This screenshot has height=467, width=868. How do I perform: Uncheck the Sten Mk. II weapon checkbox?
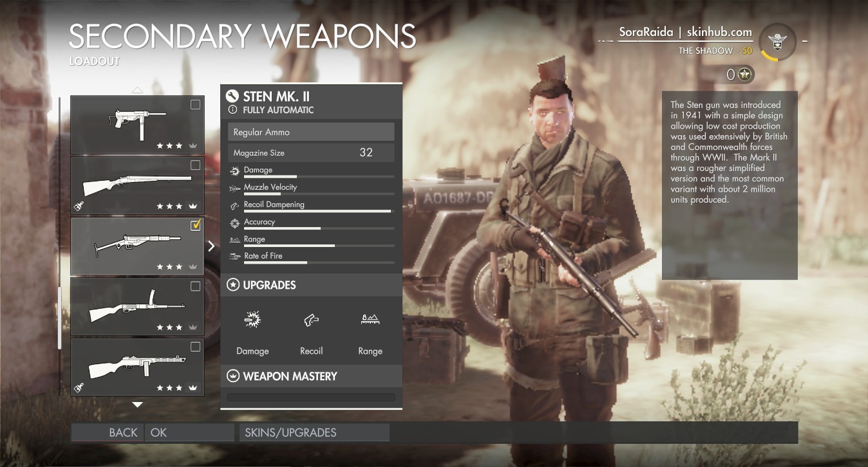tap(196, 225)
